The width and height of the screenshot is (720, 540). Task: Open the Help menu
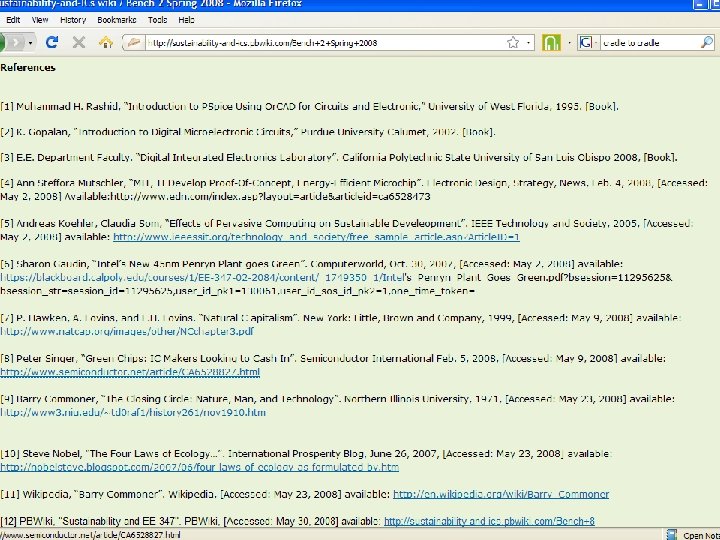click(x=186, y=20)
